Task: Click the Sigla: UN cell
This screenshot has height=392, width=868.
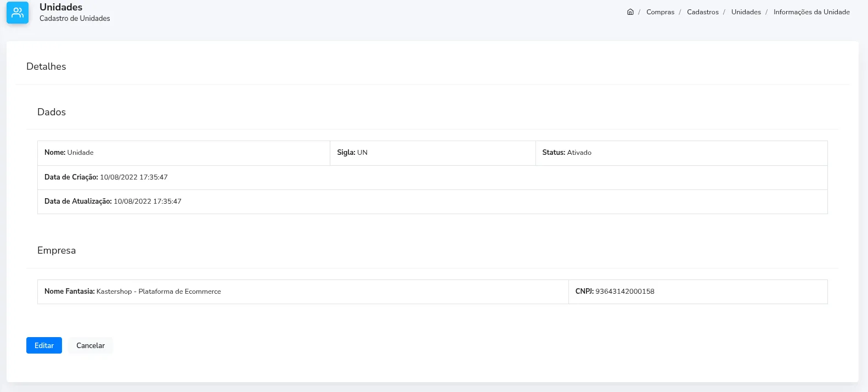Action: coord(433,153)
